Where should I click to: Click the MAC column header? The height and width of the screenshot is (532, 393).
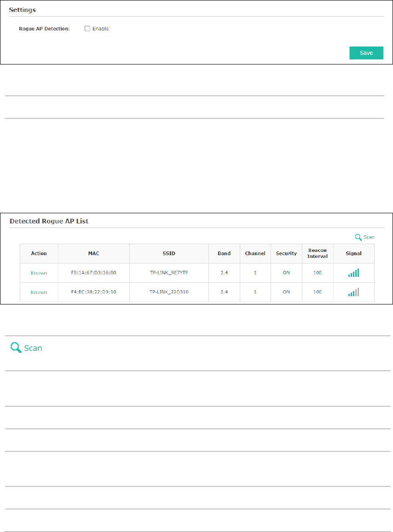pos(93,253)
